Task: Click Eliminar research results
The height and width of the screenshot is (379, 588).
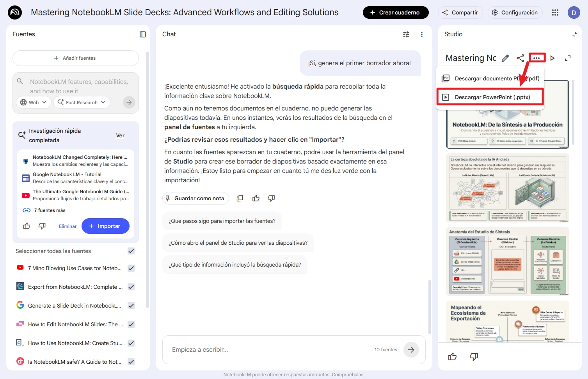Action: [x=68, y=226]
